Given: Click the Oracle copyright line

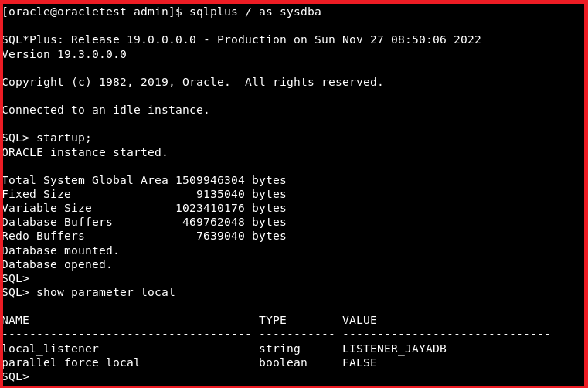Looking at the screenshot, I should tap(192, 82).
